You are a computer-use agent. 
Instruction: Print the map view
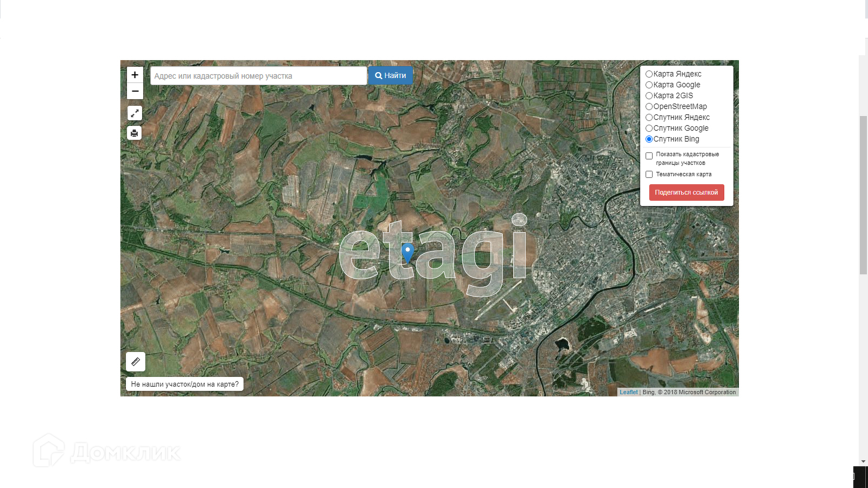click(x=135, y=133)
